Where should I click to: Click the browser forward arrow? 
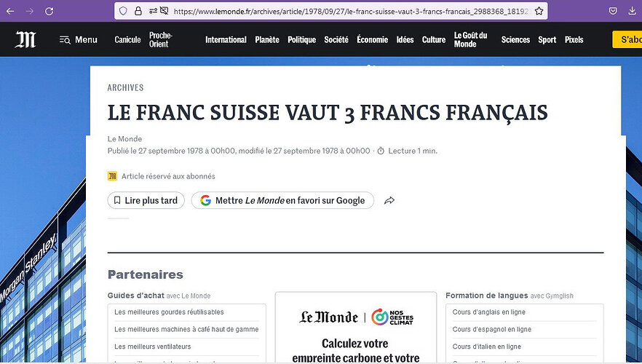point(29,11)
